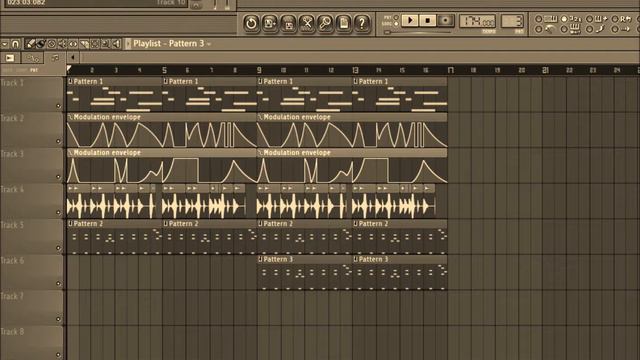The height and width of the screenshot is (360, 640).
Task: Select the Select tool in playlist toolbar
Action: (x=95, y=44)
